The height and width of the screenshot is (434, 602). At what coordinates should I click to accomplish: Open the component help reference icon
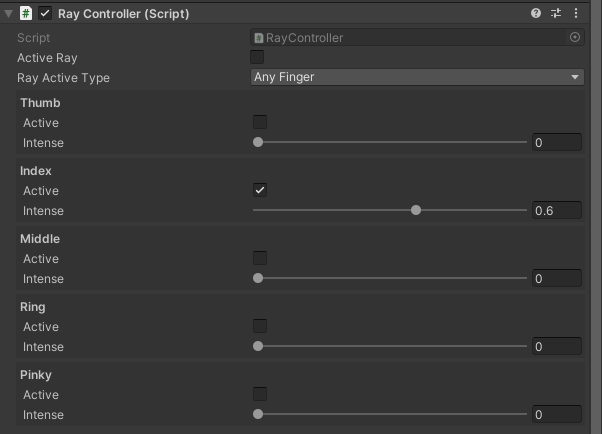(x=536, y=14)
